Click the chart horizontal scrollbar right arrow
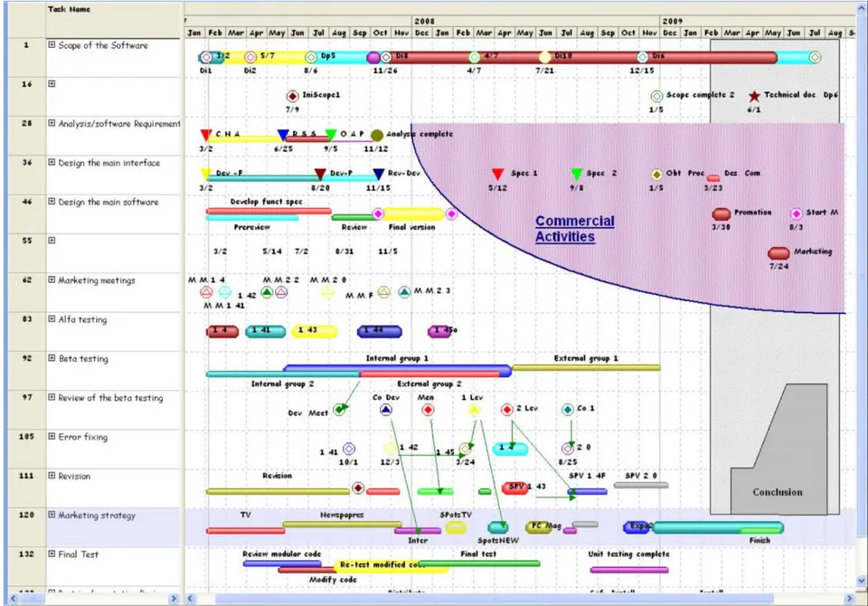Viewport: 868px width, 606px height. (850, 598)
